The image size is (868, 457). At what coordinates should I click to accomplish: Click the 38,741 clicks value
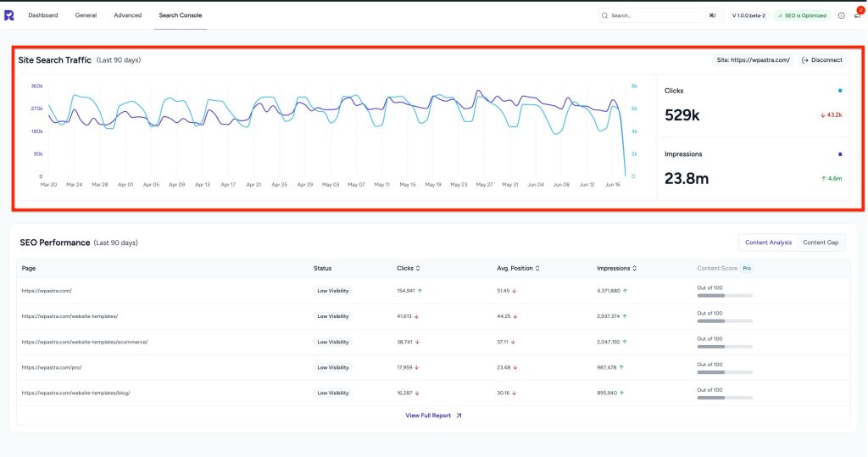(404, 342)
